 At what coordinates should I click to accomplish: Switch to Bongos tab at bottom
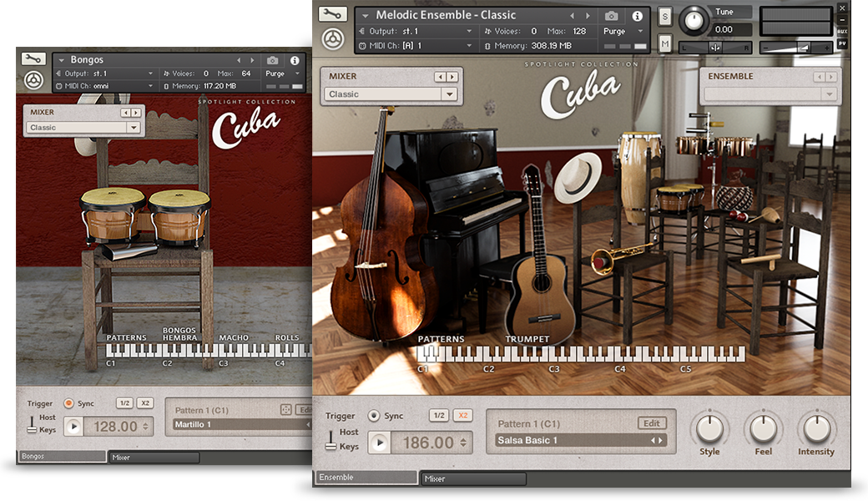(61, 456)
